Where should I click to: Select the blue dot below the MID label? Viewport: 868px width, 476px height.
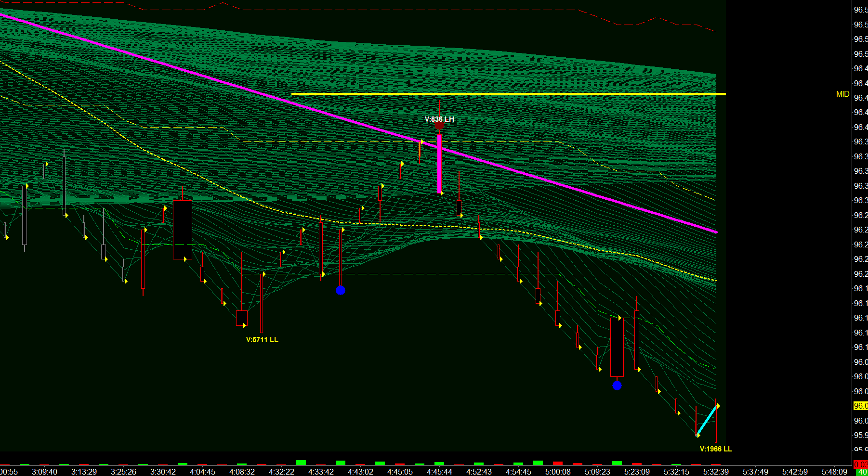[341, 290]
